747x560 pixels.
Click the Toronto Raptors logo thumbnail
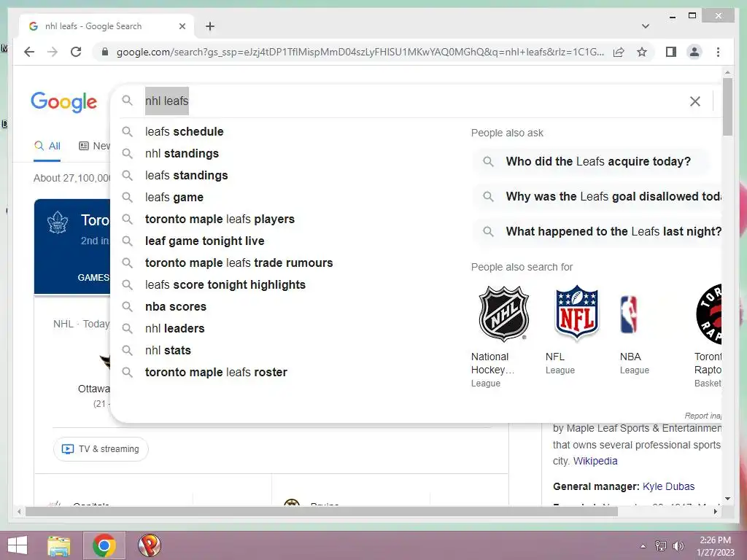pyautogui.click(x=709, y=314)
